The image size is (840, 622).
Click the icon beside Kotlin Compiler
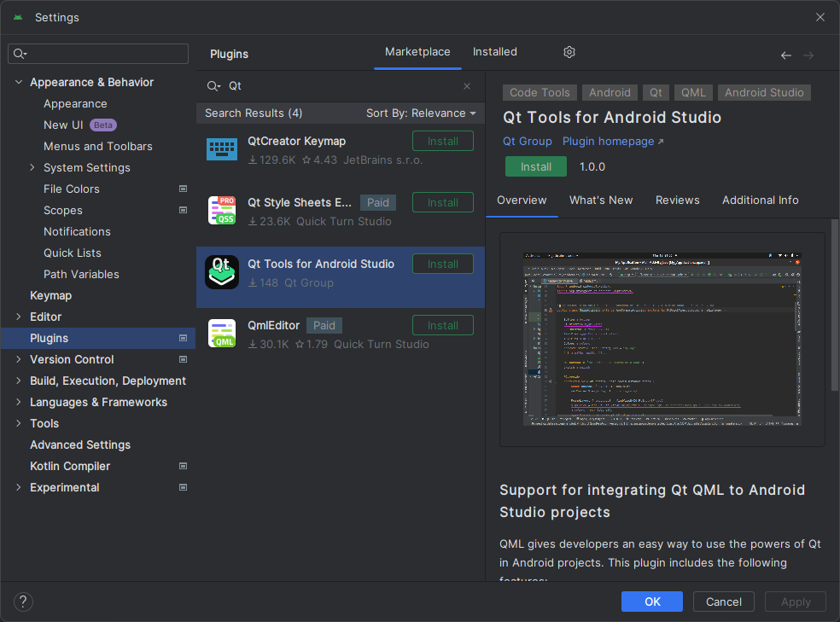(x=183, y=466)
